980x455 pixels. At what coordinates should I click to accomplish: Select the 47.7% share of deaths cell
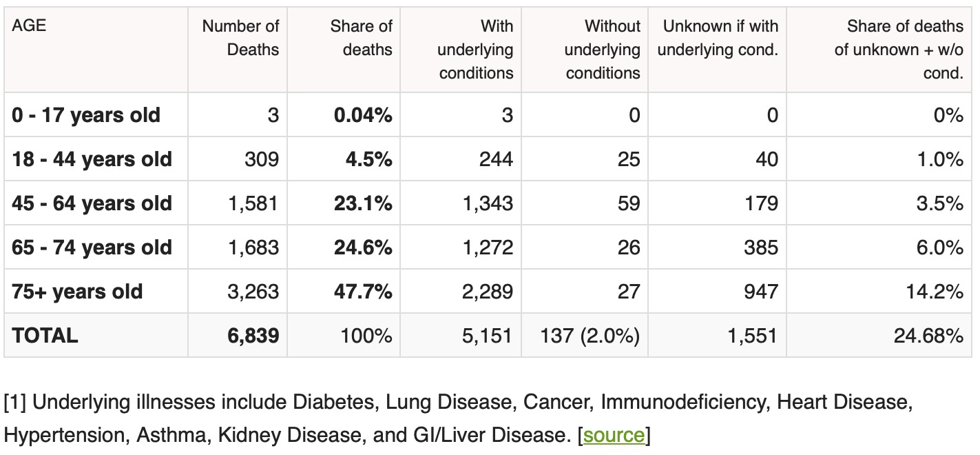tap(363, 292)
